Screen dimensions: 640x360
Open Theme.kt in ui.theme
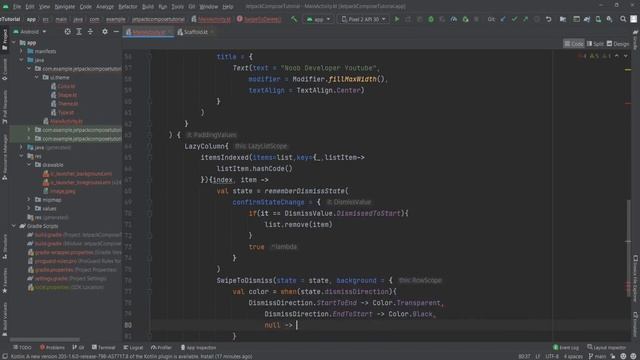pos(65,104)
